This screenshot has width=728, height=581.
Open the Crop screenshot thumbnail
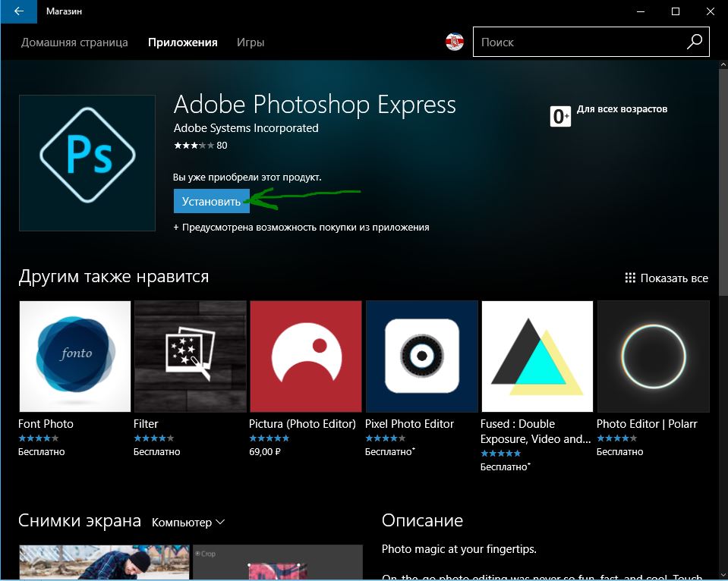point(278,562)
